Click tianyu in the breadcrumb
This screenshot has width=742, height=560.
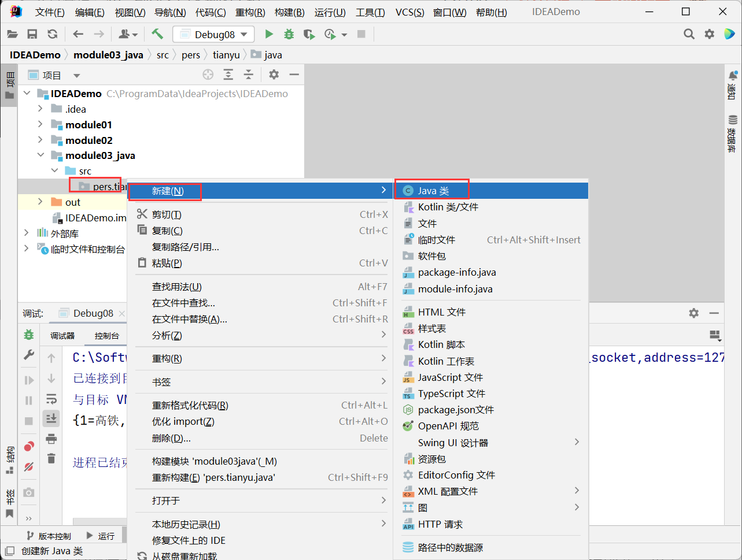coord(226,55)
